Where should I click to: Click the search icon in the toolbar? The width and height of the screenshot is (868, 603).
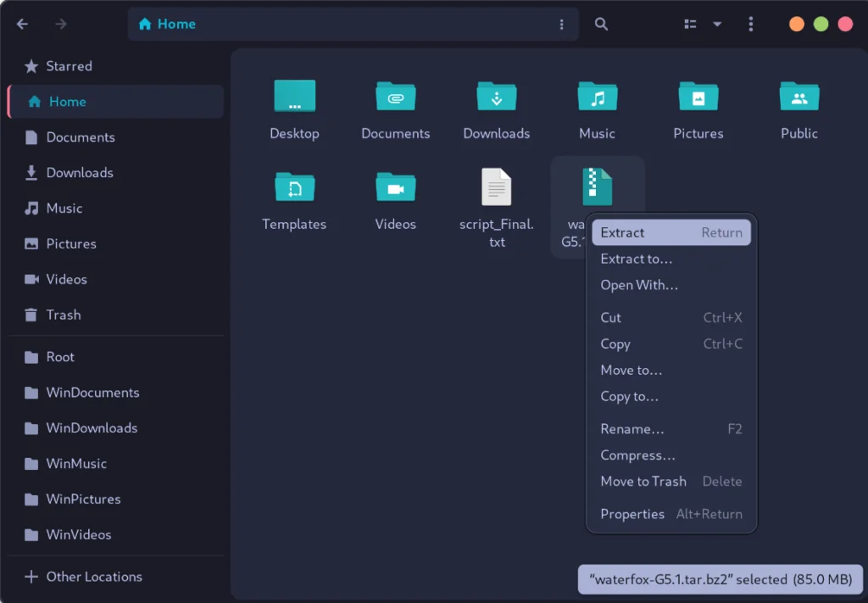click(x=601, y=23)
